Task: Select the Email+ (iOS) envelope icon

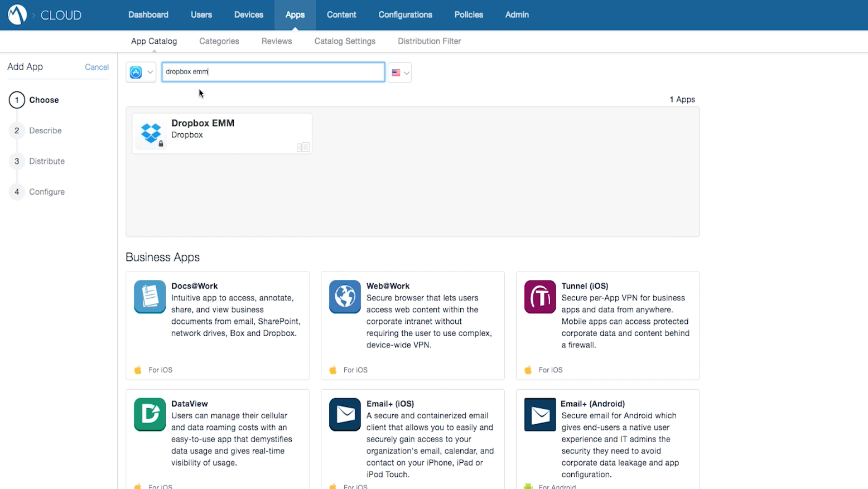Action: tap(345, 414)
